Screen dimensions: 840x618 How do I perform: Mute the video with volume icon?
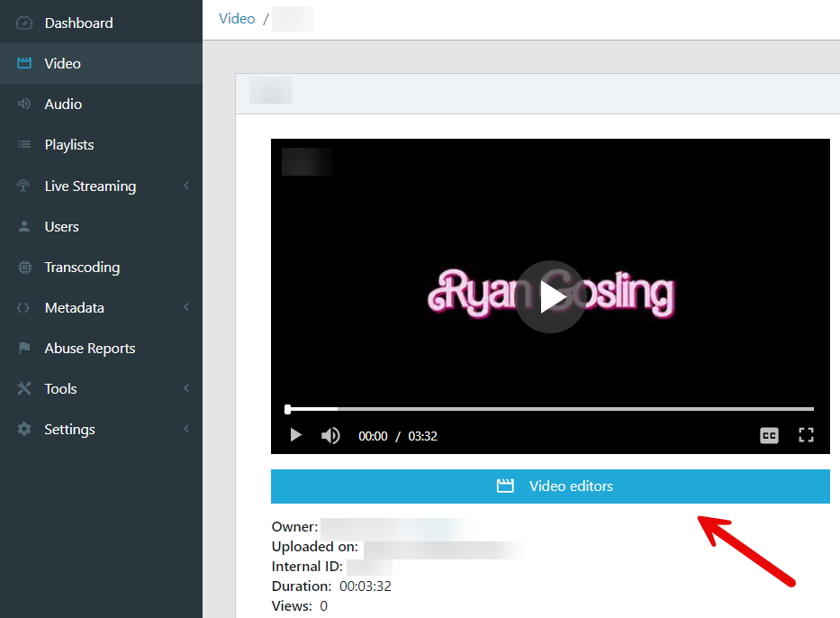tap(330, 436)
